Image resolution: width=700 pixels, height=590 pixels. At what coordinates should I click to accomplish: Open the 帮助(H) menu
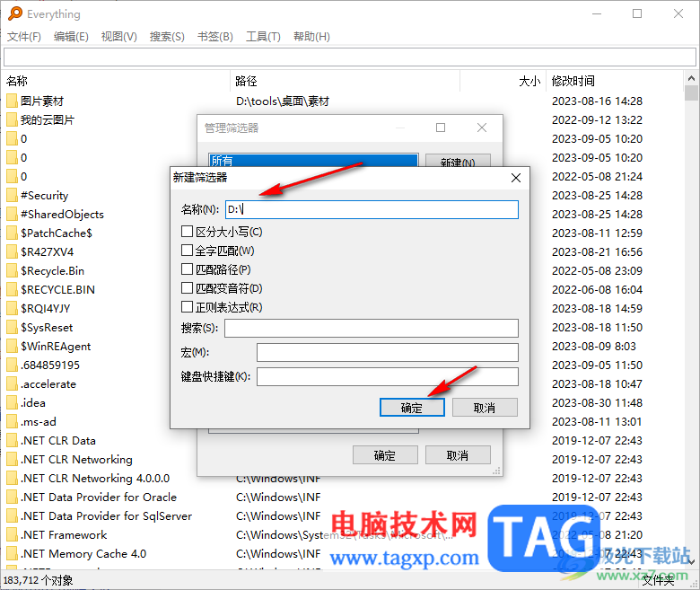(311, 37)
